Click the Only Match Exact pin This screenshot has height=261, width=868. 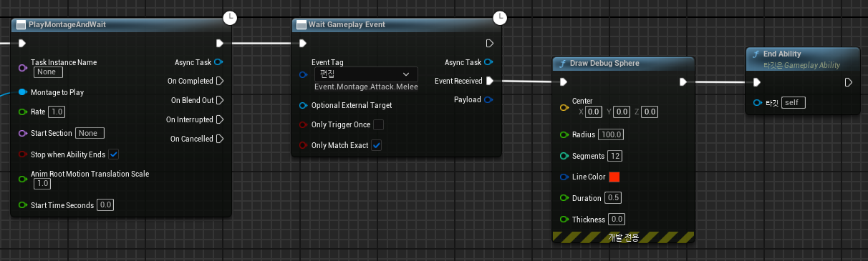[303, 145]
